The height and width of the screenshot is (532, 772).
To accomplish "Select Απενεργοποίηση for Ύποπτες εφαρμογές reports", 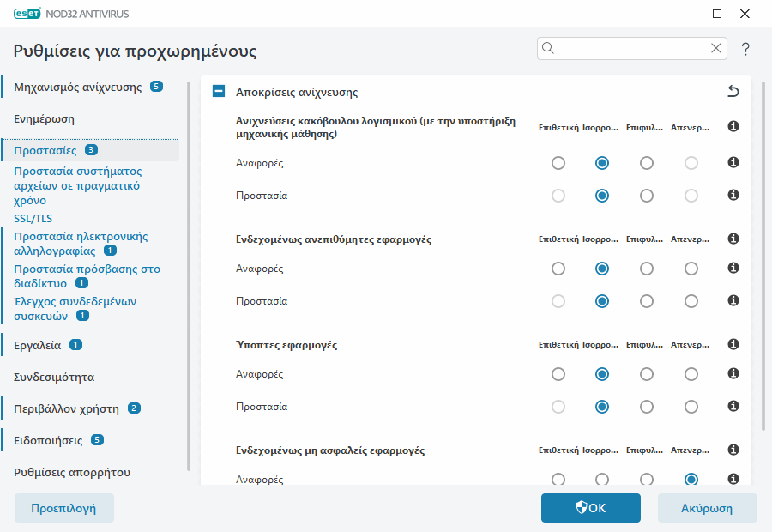I will point(691,373).
